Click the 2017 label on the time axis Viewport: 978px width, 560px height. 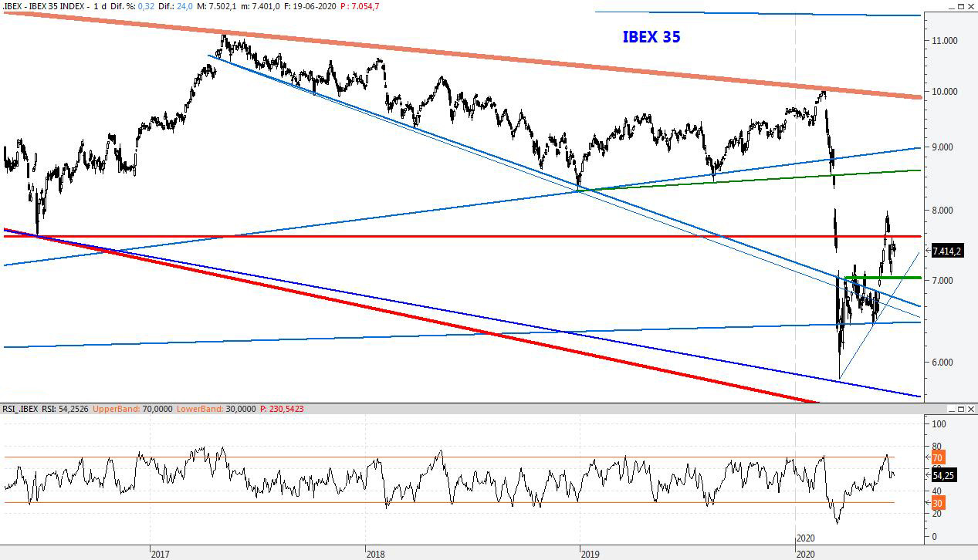coord(159,554)
